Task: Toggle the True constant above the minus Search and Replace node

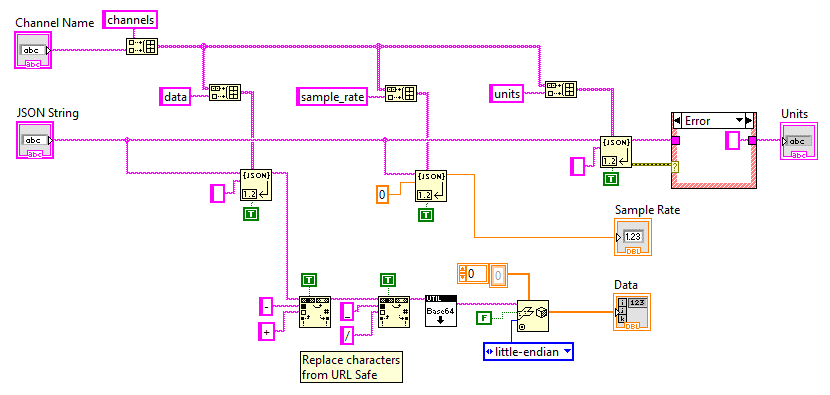Action: point(309,280)
